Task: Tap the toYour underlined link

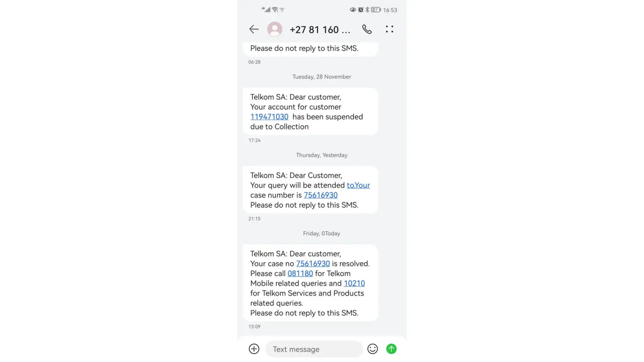Action: pos(358,185)
